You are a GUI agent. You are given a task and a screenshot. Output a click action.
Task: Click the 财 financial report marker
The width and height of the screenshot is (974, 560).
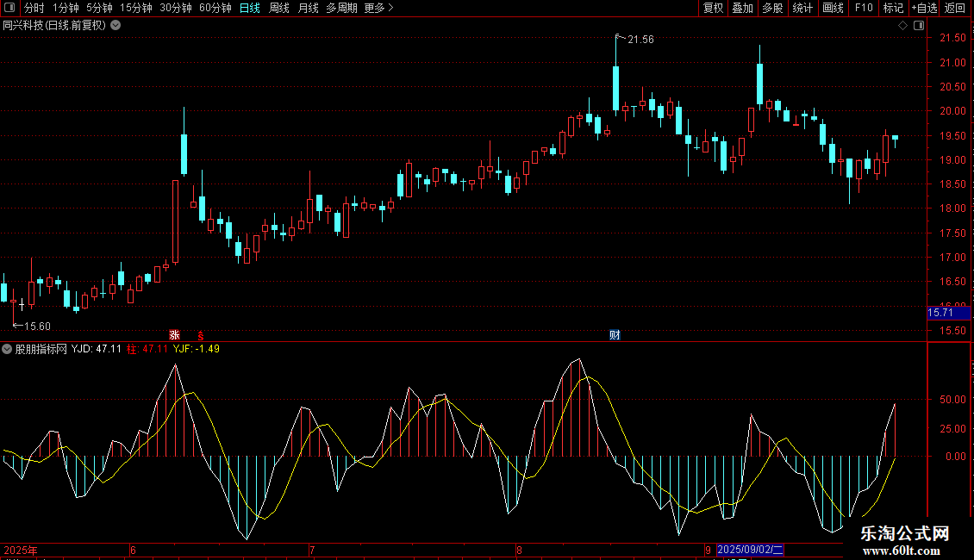[615, 335]
